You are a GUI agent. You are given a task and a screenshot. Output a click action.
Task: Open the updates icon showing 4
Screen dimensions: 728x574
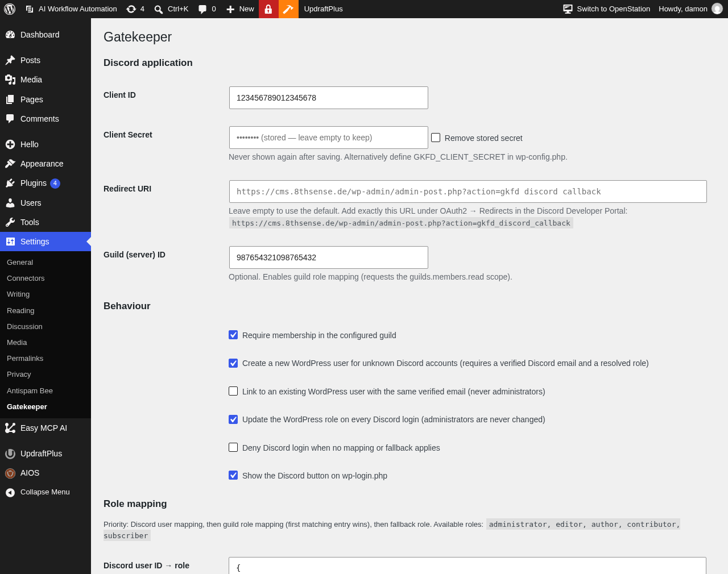(131, 9)
